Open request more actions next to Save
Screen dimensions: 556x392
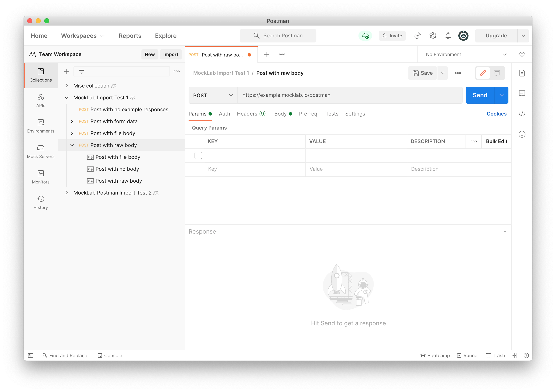coord(458,73)
